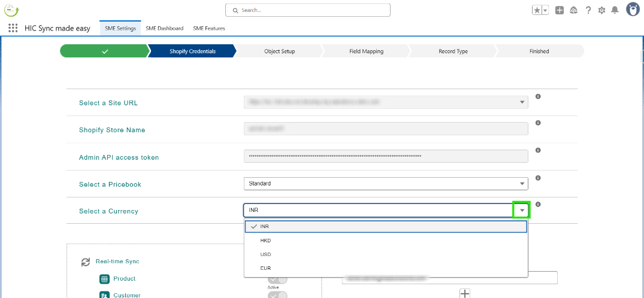Show info tooltip for Shopify Store Name
The width and height of the screenshot is (644, 298).
(538, 123)
